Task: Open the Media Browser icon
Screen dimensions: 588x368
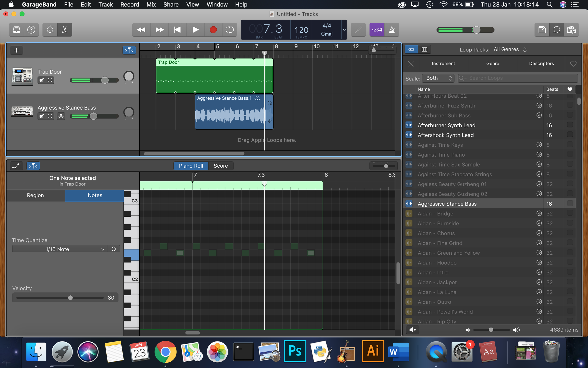Action: point(572,30)
